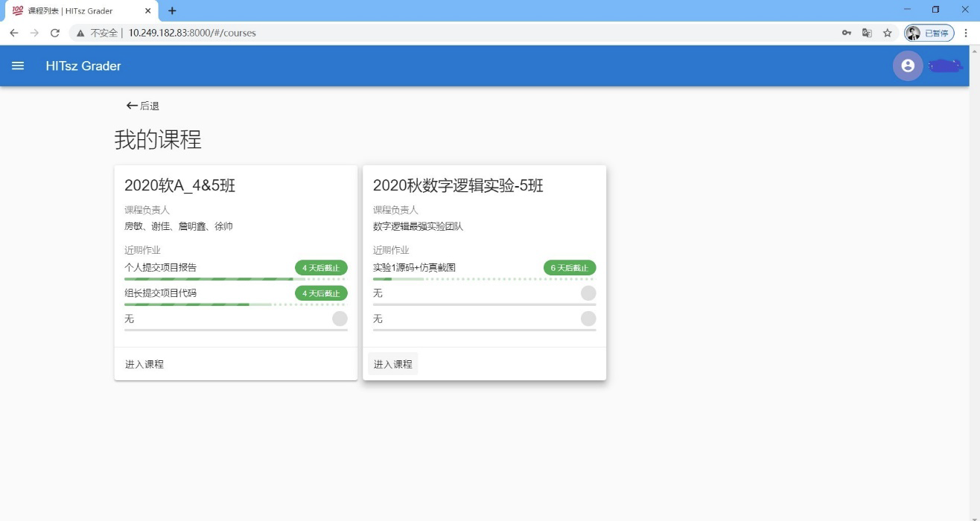Close the HITsz Grader tab
Screen dimensions: 980x521
147,10
